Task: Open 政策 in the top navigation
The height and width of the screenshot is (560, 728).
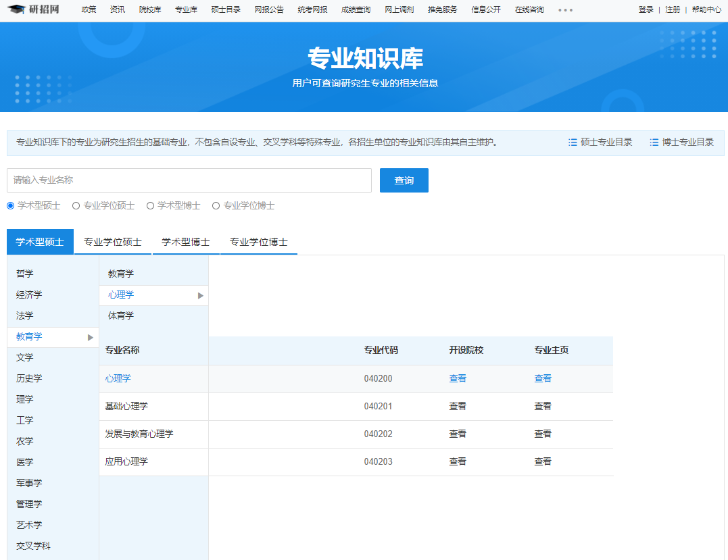Action: click(x=89, y=9)
